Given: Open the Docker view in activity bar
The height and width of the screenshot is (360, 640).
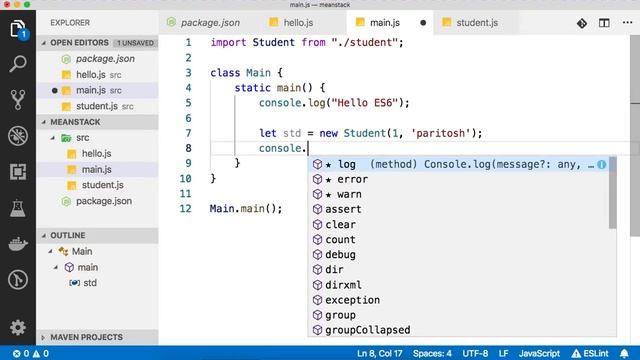Looking at the screenshot, I should click(x=18, y=244).
